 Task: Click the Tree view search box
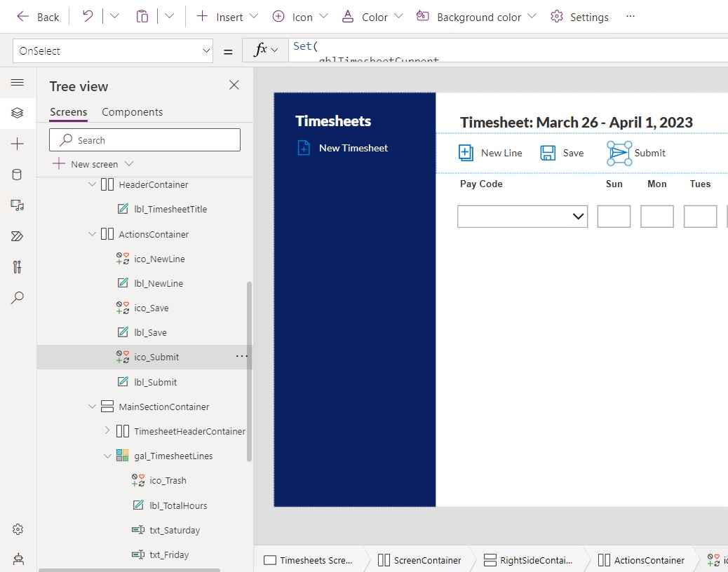(x=144, y=140)
